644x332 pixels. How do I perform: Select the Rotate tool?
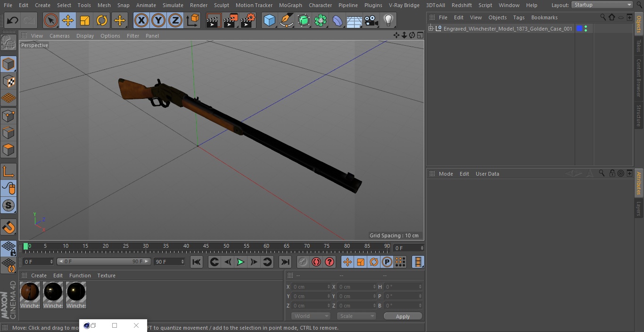pos(102,20)
